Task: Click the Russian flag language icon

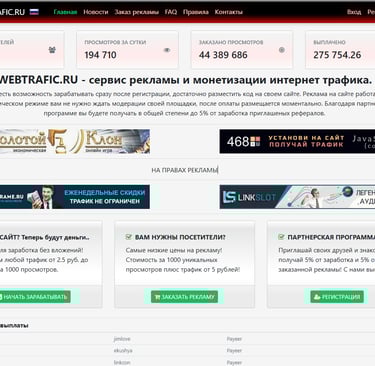Action: click(34, 12)
